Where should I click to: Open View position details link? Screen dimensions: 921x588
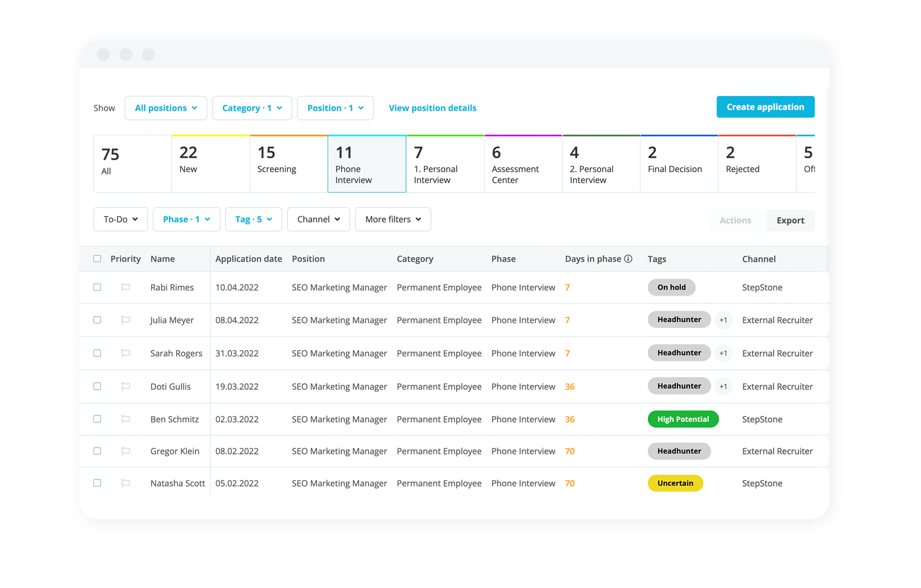[x=432, y=108]
